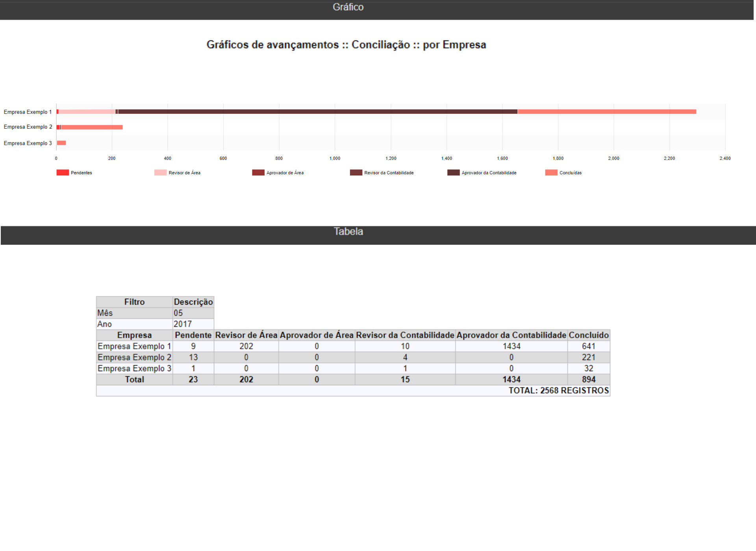Screen dimensions: 756x551
Task: Click the Concluído column header
Action: (x=589, y=335)
